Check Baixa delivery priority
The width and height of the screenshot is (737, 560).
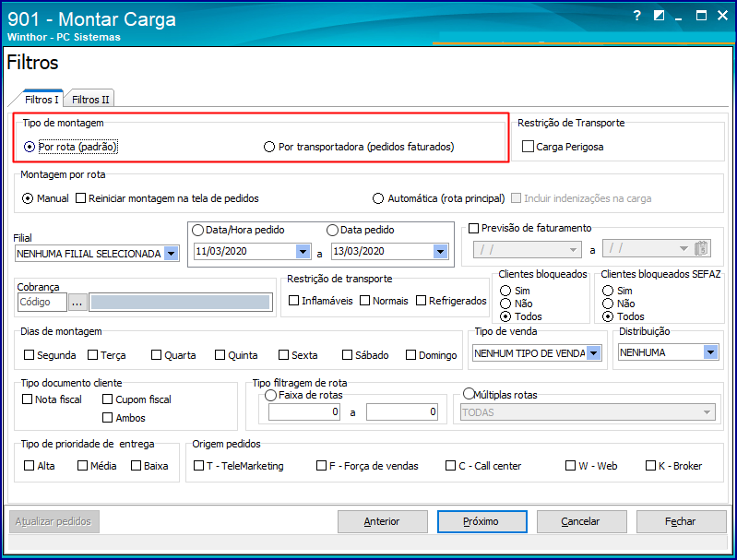[x=137, y=466]
